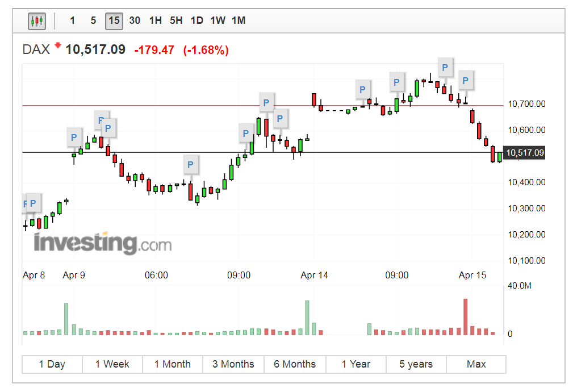Click the highest P marker on the chart
Image resolution: width=573 pixels, height=392 pixels.
445,68
